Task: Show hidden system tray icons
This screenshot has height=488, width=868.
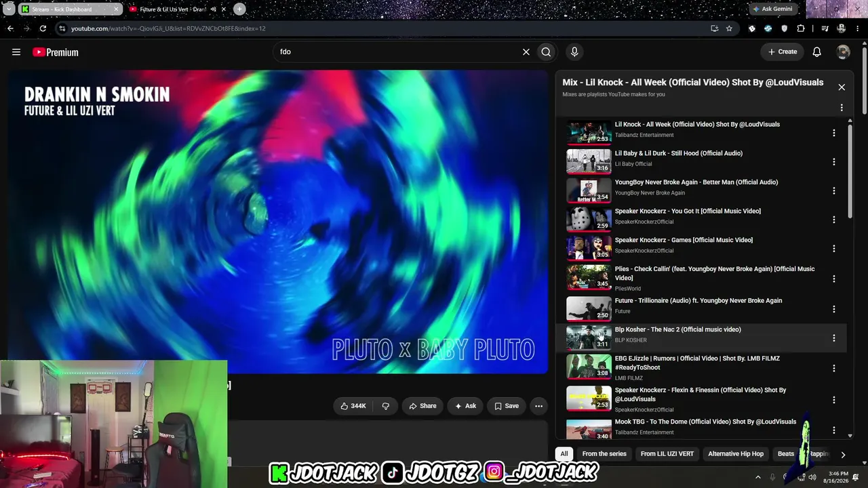Action: 758,477
